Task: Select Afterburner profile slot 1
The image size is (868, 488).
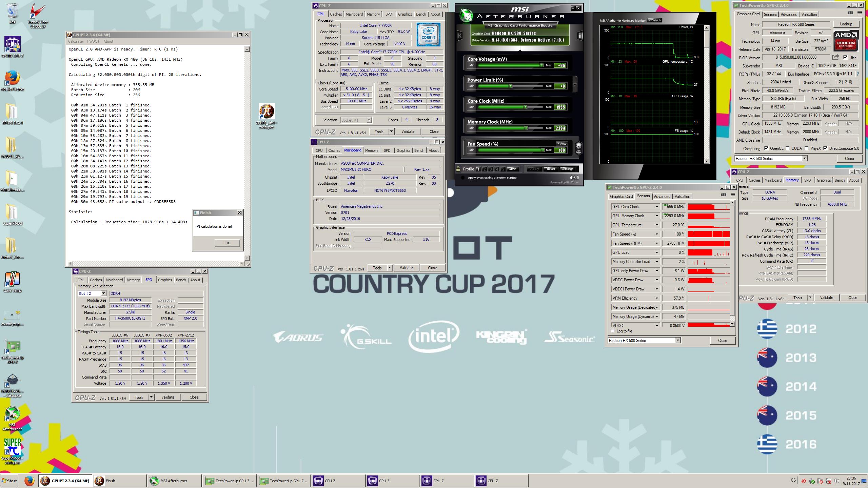Action: click(478, 169)
